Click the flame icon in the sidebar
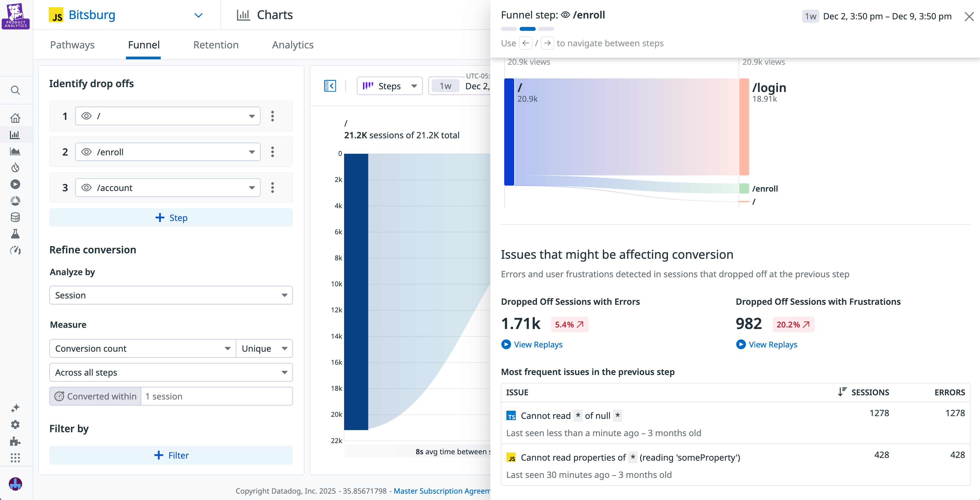The height and width of the screenshot is (500, 980). point(15,168)
